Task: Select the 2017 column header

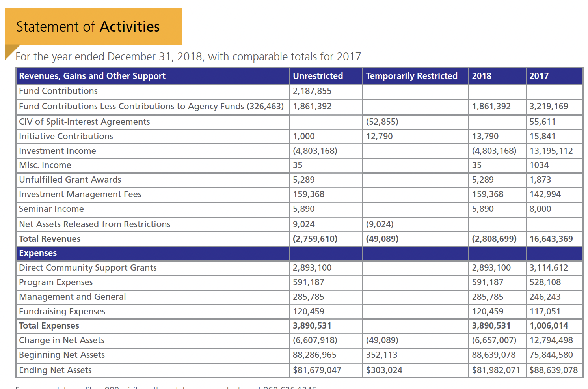Action: point(539,76)
